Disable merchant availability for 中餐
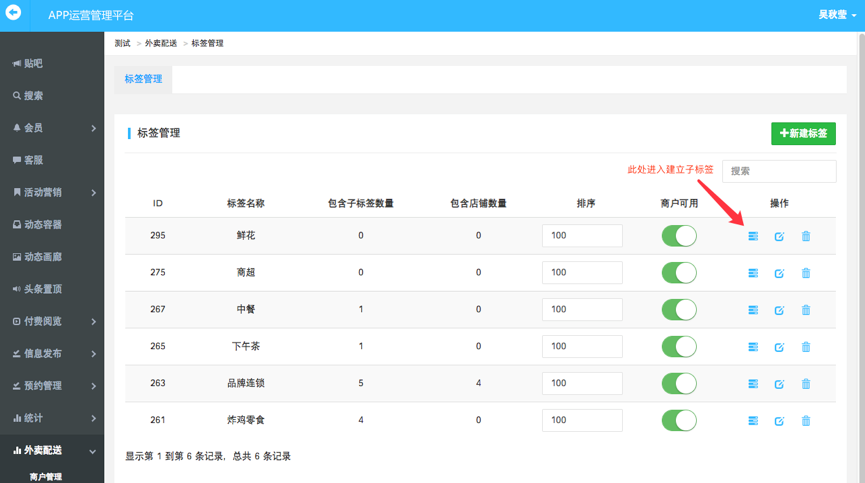The image size is (865, 483). [679, 309]
